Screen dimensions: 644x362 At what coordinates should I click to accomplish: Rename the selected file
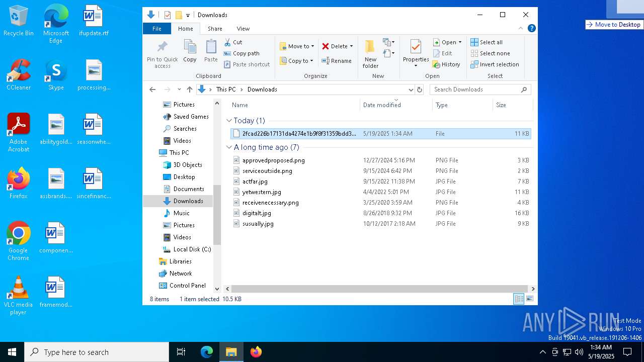point(337,61)
